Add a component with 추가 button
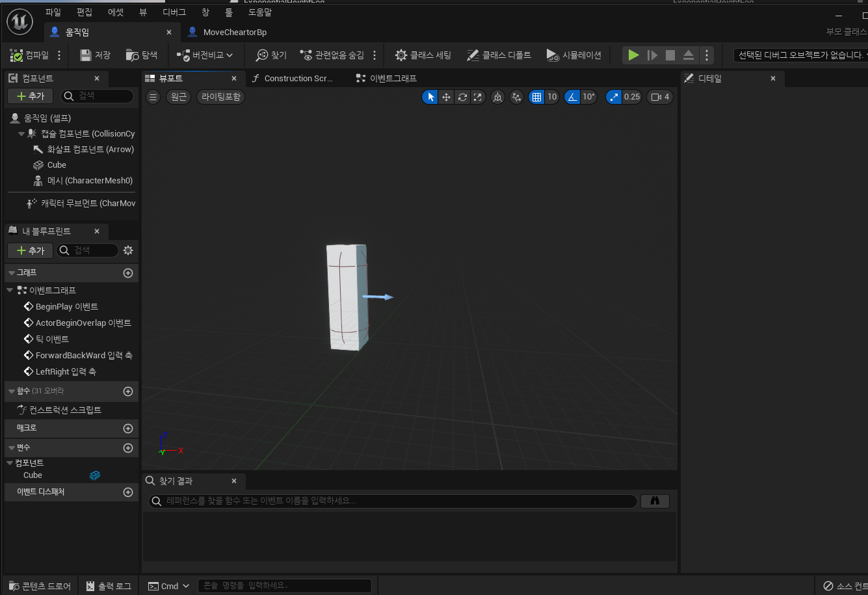 (x=31, y=96)
